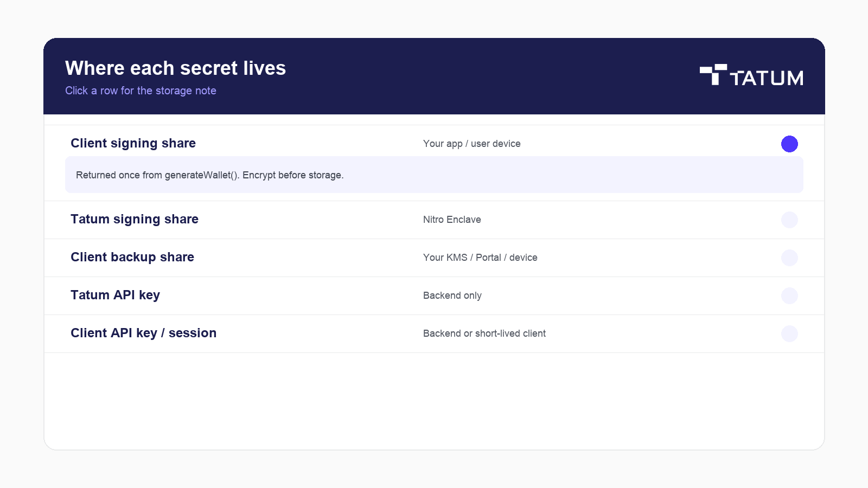Click the 'Nitro Enclave' location text
Viewport: 868px width, 488px height.
tap(452, 220)
